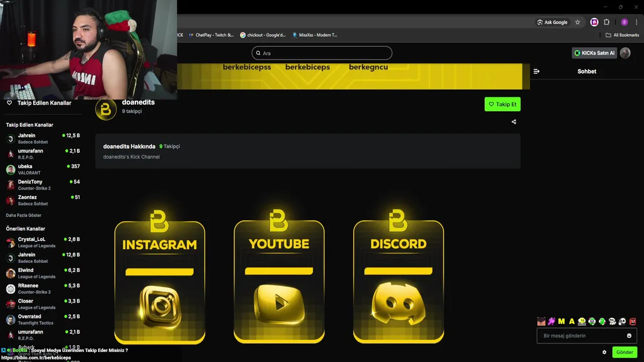Open the Chrome three-dot menu
This screenshot has height=362, width=644.
pos(636,22)
